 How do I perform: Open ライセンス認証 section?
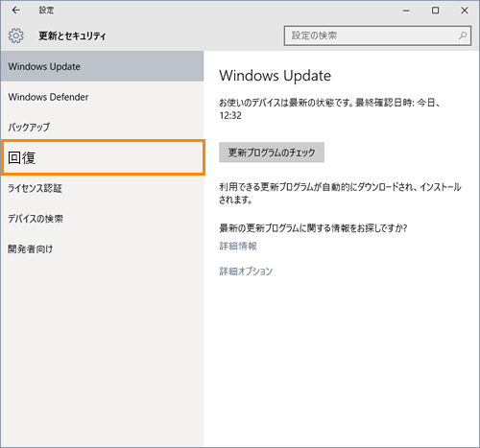(x=102, y=188)
